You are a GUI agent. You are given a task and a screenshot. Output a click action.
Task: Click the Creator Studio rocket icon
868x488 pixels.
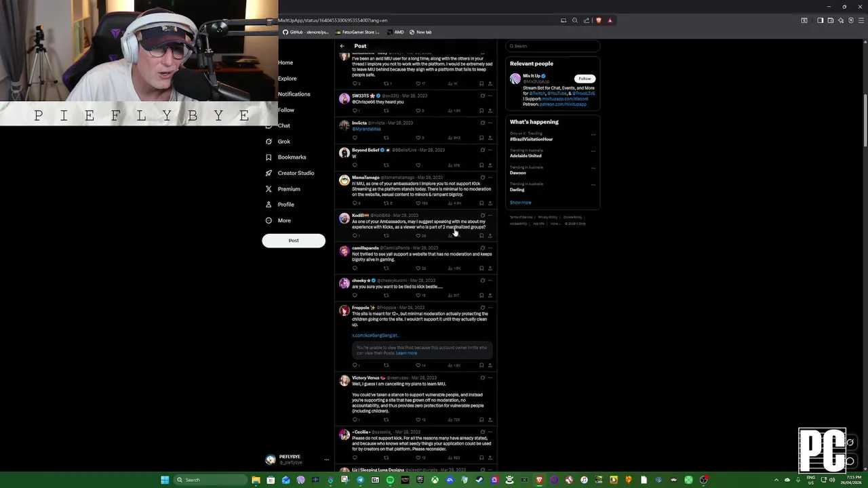click(269, 173)
